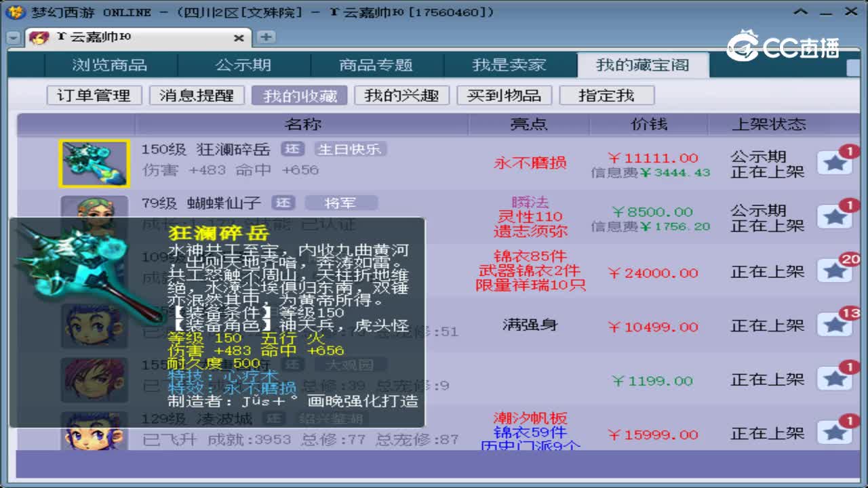Click price ¥15999.00
868x488 pixels.
(x=653, y=435)
